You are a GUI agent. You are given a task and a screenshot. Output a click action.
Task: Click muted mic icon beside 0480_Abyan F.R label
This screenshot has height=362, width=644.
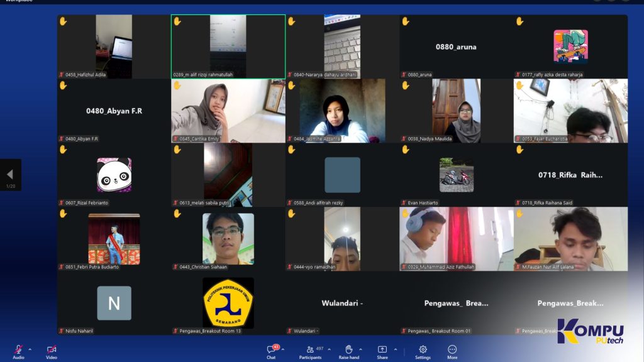(61, 139)
